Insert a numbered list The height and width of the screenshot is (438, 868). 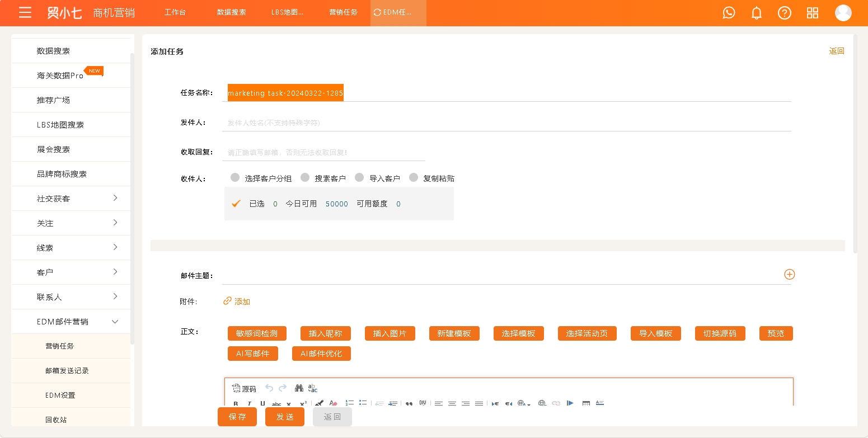click(350, 403)
